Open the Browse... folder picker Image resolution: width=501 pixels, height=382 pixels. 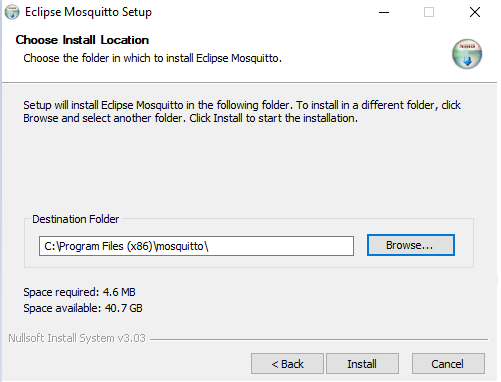pos(411,245)
